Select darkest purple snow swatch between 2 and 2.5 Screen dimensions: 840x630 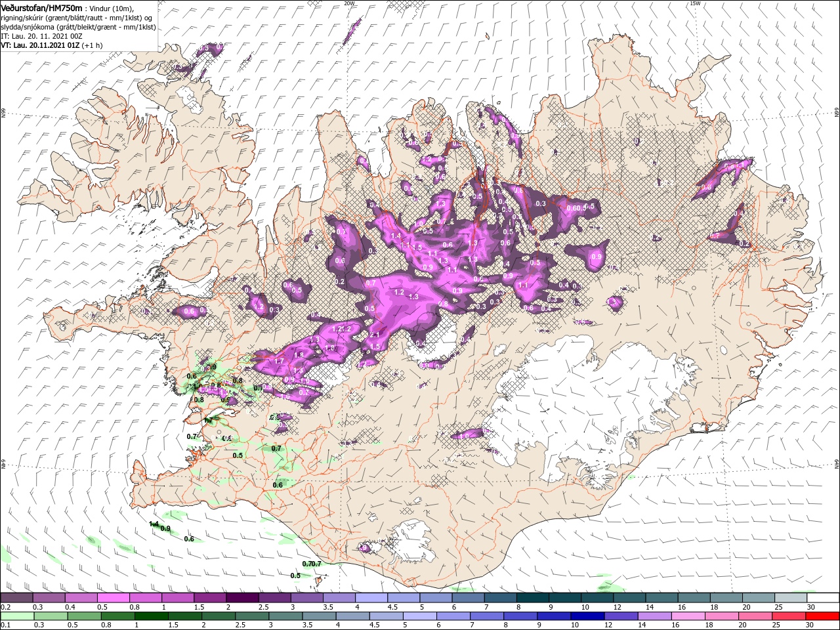[242, 598]
